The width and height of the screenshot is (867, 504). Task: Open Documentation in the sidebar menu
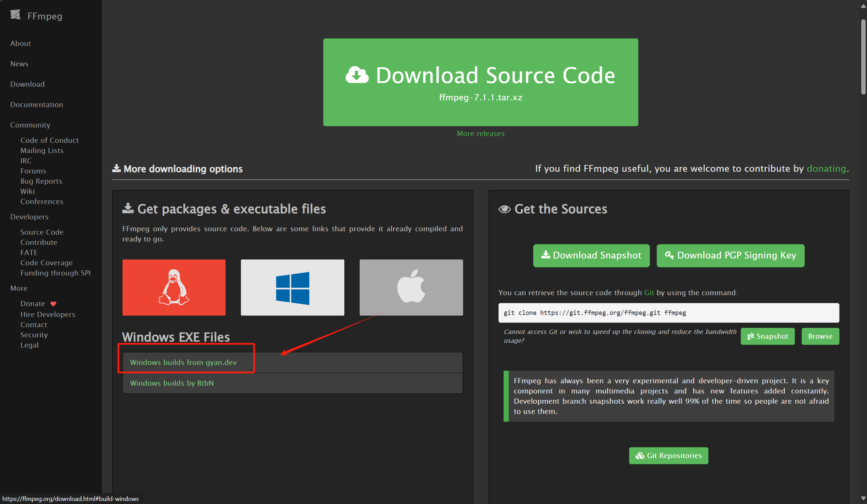(36, 104)
